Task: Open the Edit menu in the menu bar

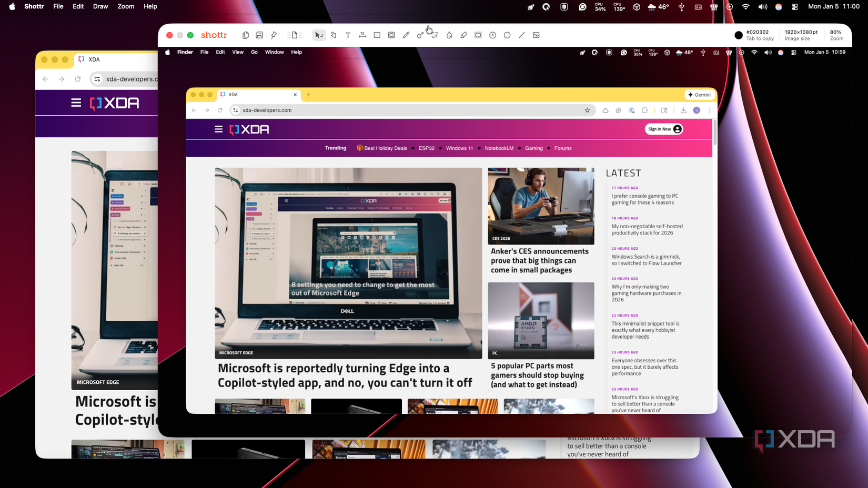Action: tap(78, 6)
